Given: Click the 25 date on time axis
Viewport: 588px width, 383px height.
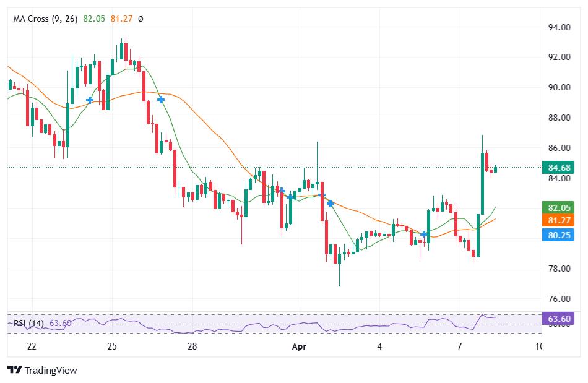Looking at the screenshot, I should point(112,346).
